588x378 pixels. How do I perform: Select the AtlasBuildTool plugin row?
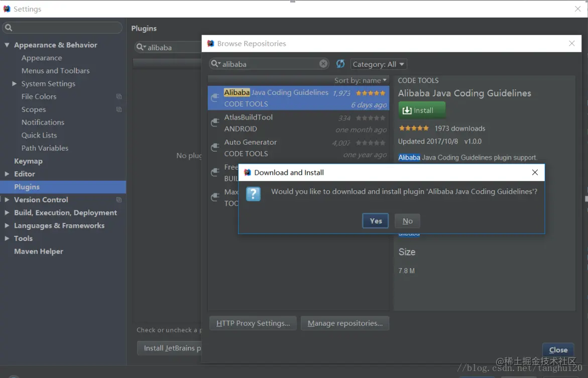[x=298, y=122]
